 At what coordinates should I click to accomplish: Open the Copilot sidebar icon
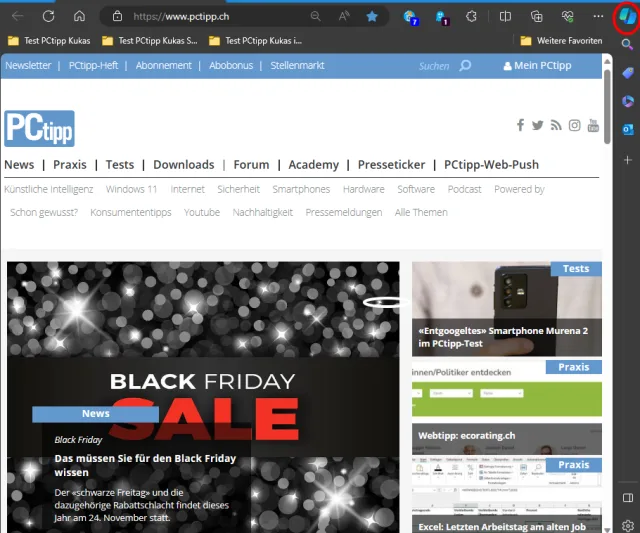tap(627, 17)
